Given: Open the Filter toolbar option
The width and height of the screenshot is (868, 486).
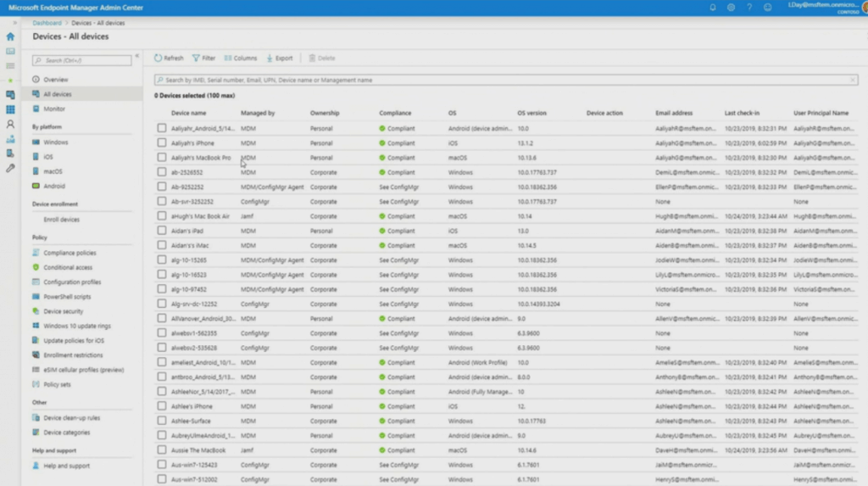Looking at the screenshot, I should coord(203,58).
